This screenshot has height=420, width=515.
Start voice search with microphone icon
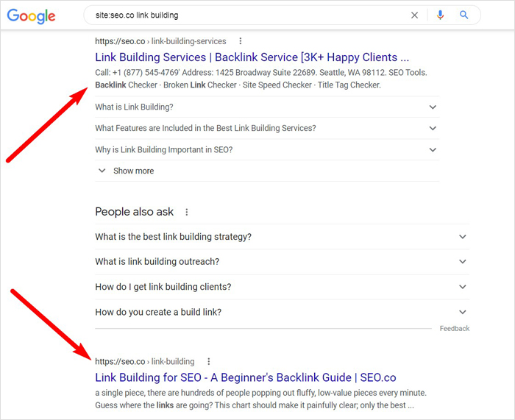tap(441, 15)
